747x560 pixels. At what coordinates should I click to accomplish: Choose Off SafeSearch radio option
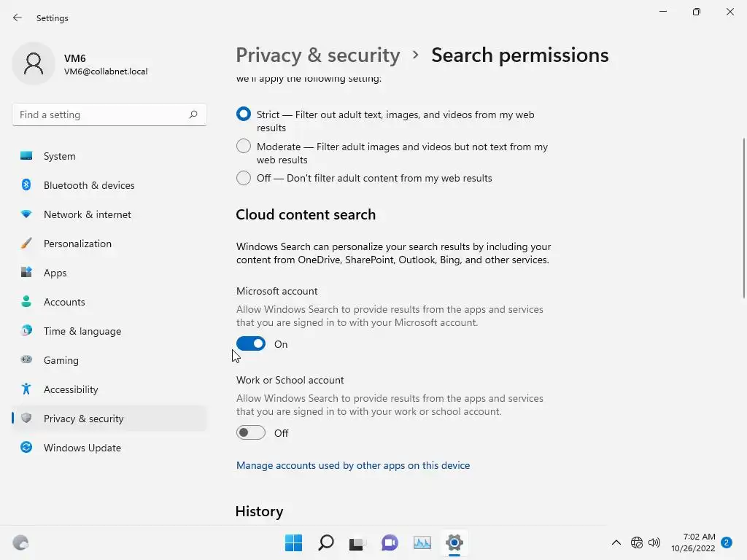coord(244,178)
